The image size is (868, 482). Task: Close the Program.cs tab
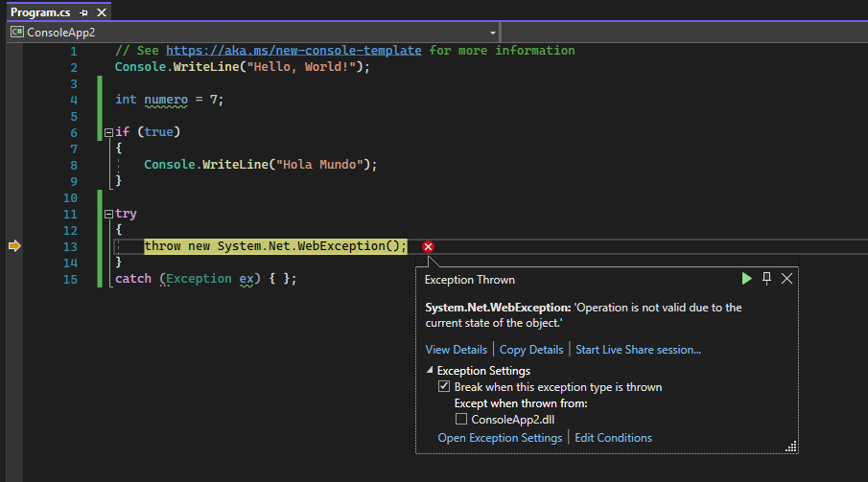(100, 11)
